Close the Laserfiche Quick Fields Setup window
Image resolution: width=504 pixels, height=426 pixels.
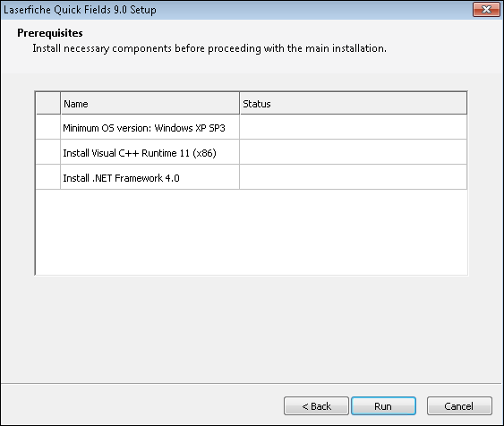pyautogui.click(x=486, y=10)
